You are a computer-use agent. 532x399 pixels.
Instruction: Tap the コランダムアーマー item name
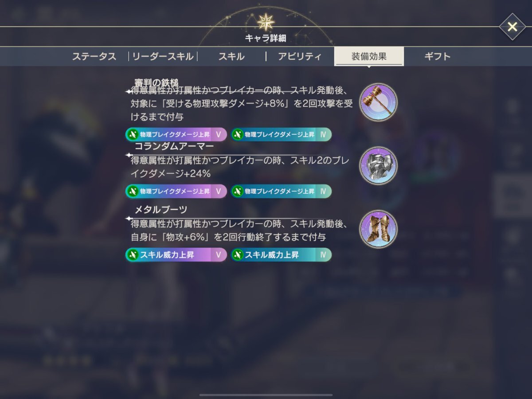click(174, 146)
